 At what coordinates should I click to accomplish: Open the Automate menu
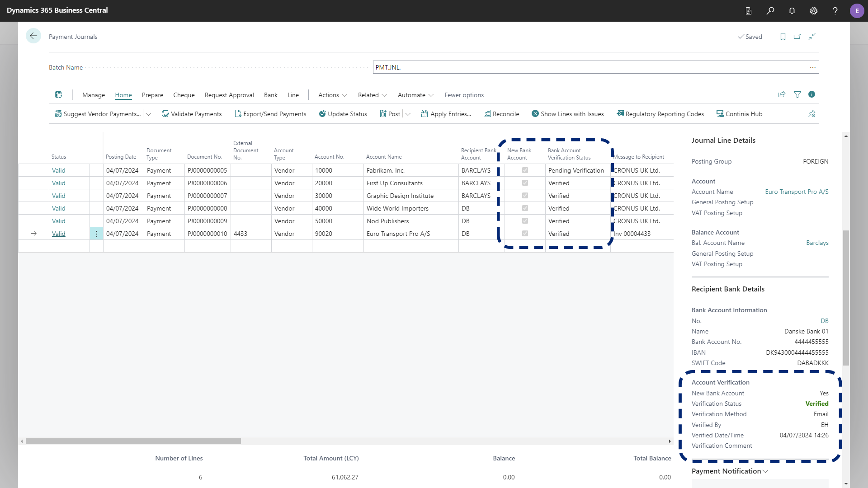pos(415,95)
